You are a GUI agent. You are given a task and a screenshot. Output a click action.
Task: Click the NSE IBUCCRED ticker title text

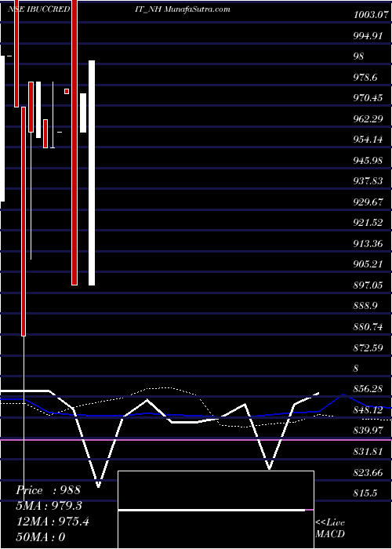pyautogui.click(x=38, y=9)
